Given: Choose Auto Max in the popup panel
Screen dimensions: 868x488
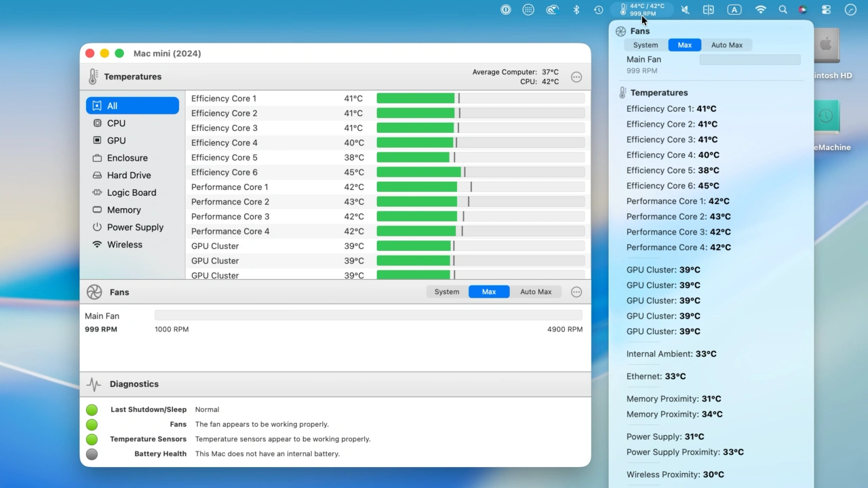Looking at the screenshot, I should click(x=726, y=45).
